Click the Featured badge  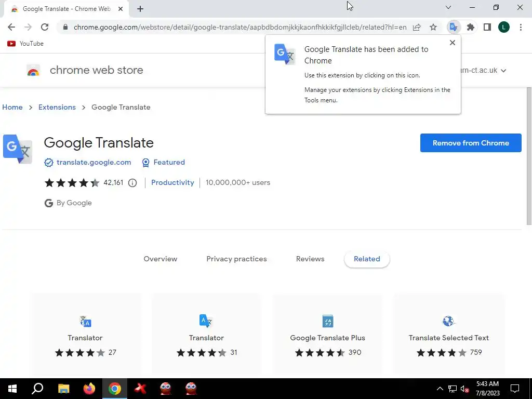pos(163,162)
